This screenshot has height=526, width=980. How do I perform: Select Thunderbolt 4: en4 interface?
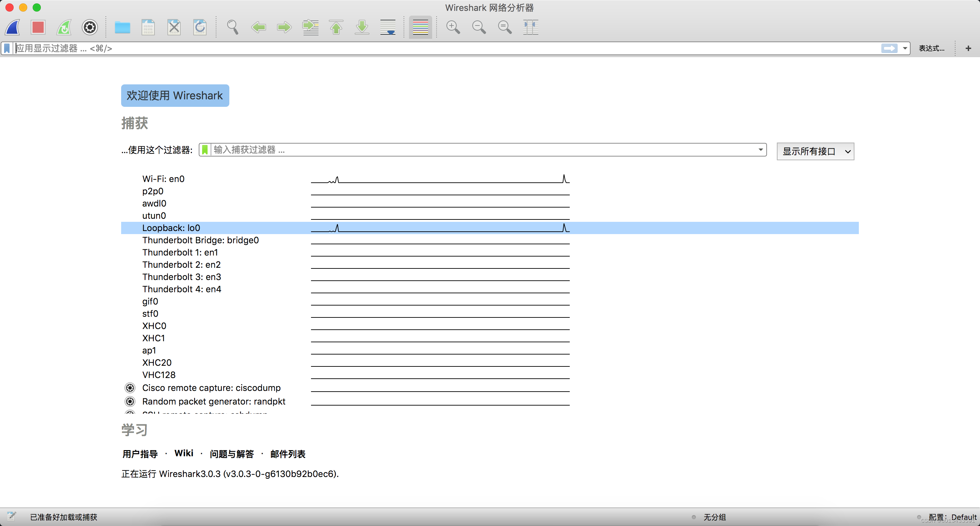490,289
